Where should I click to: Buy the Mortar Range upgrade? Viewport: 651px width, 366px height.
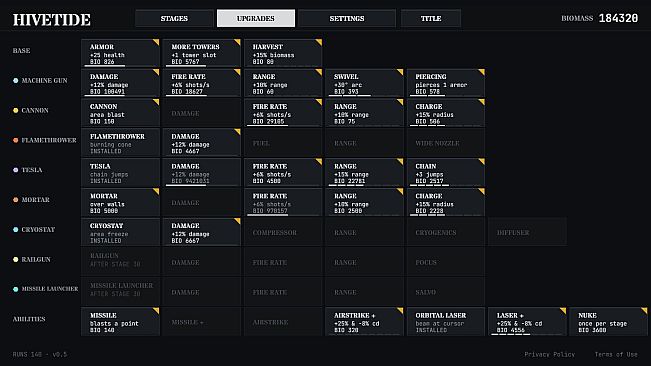[365, 202]
